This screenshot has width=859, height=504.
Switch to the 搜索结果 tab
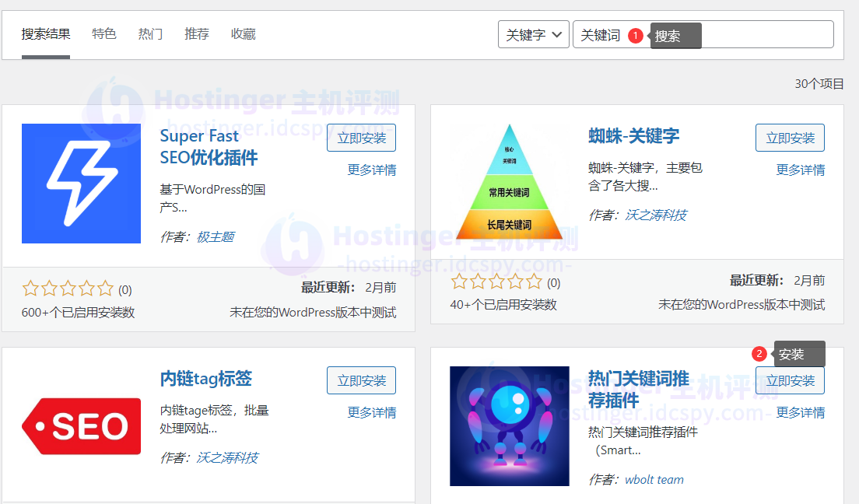(x=46, y=34)
